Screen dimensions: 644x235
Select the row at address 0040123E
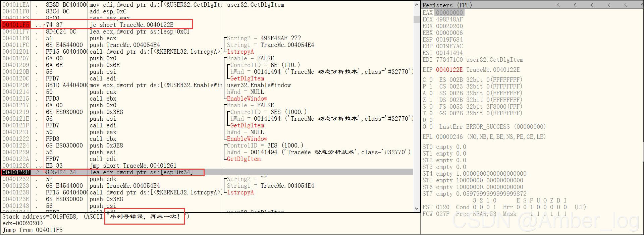[207, 199]
